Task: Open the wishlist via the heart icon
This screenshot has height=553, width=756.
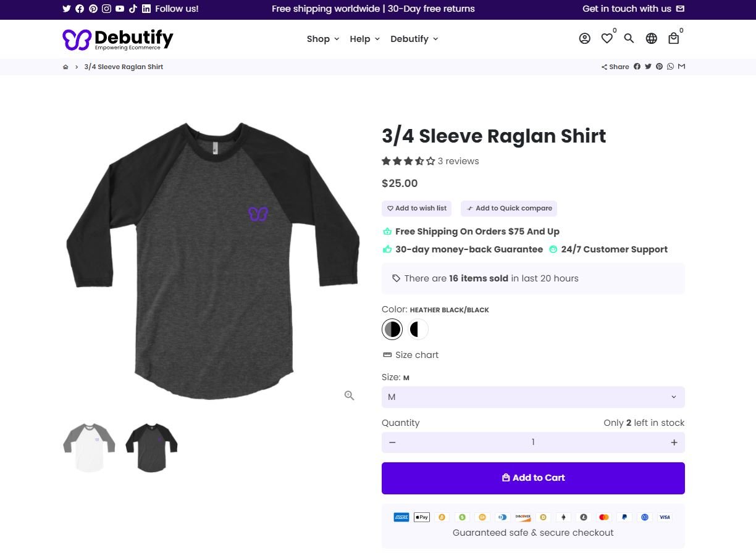Action: 607,38
